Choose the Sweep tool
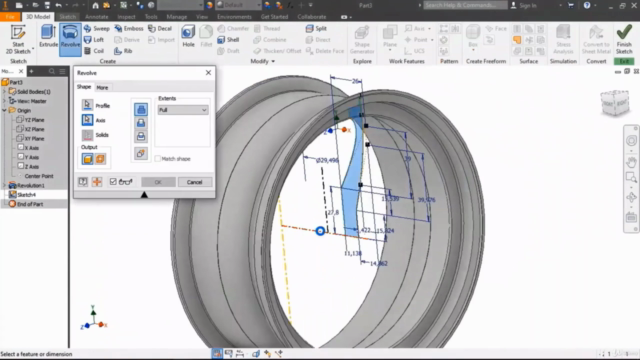Screen dimensions: 640x360 pos(97,29)
